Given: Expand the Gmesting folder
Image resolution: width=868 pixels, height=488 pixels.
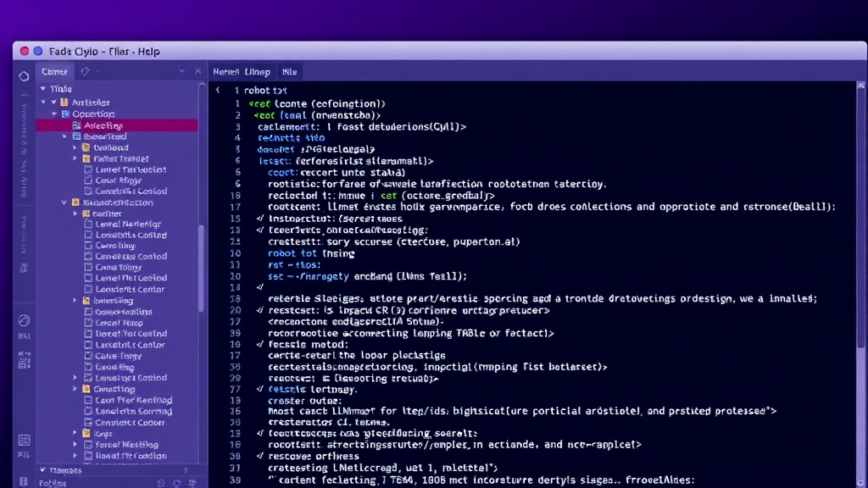Looking at the screenshot, I should click(75, 389).
